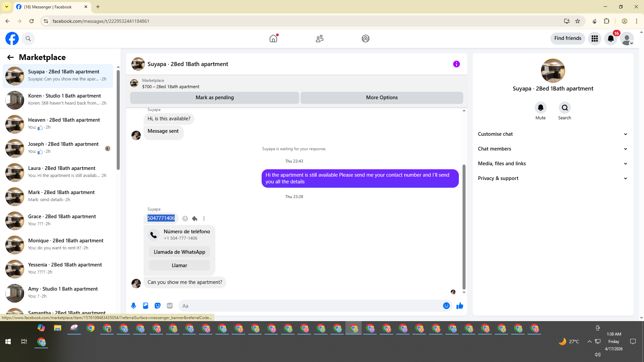Open the Friends icon in top navigation
This screenshot has height=362, width=644.
coord(320,39)
